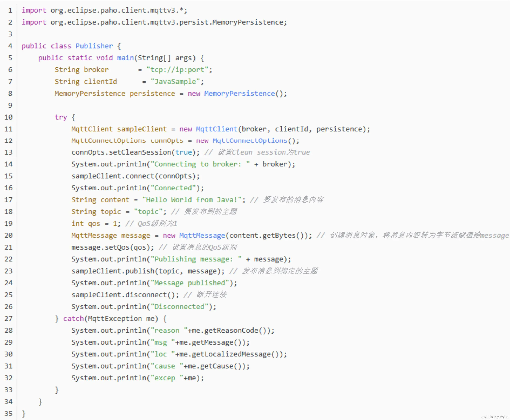Click sampleClient.publish call
Viewport: 510px width, 420px height.
click(113, 271)
